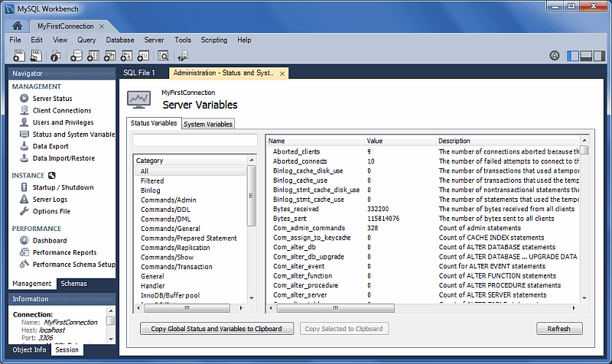Select the Filtered category
The image size is (612, 364).
[152, 180]
